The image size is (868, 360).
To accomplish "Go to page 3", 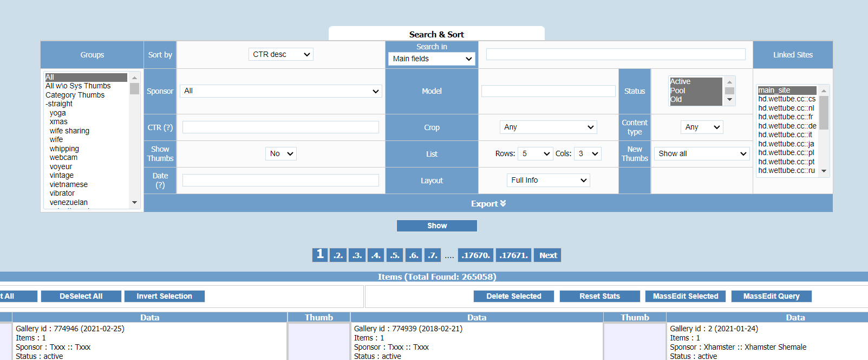I will click(357, 255).
